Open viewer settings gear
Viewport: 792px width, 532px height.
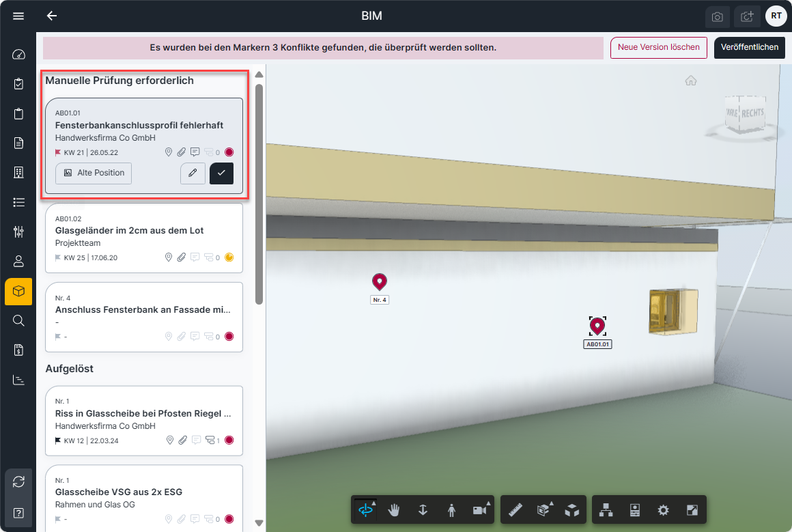pos(663,510)
